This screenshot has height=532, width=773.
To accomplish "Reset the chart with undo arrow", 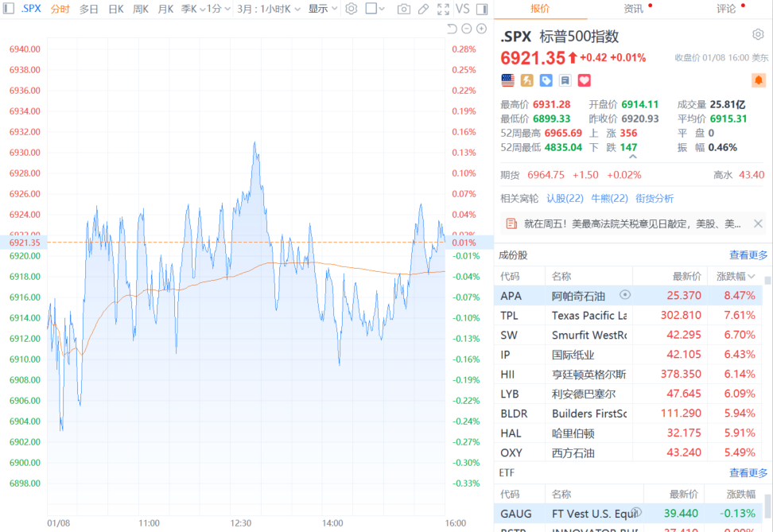I will coord(452,29).
